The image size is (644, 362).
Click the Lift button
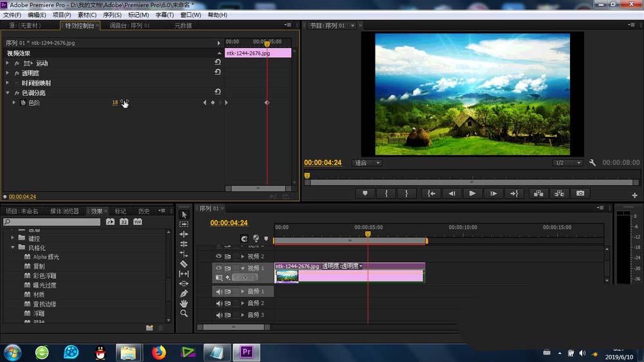pos(538,193)
